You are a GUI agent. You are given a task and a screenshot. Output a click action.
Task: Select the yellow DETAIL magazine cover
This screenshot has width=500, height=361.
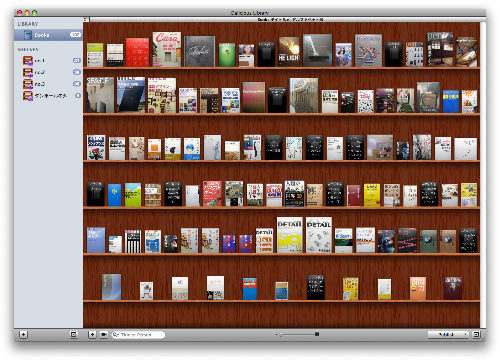[x=290, y=235]
